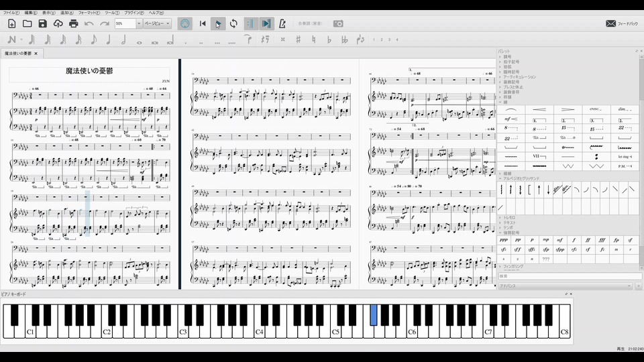This screenshot has height=362, width=644.
Task: Open the フォーマット menu
Action: click(89, 13)
